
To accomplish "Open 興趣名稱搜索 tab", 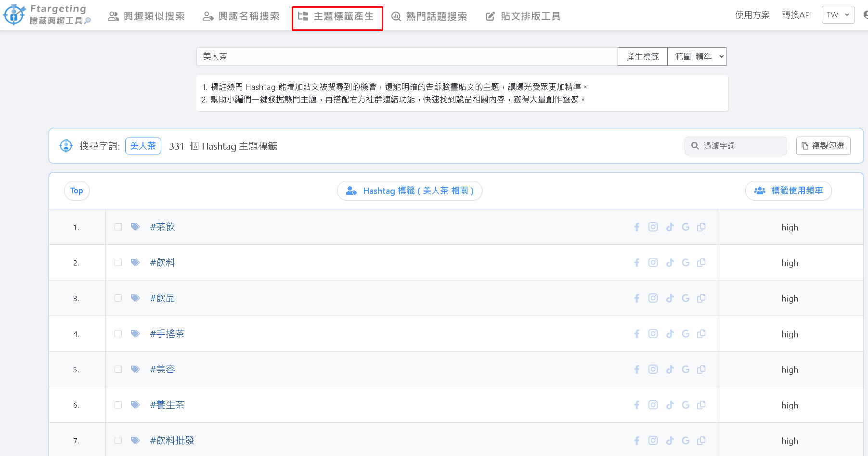I will 241,16.
